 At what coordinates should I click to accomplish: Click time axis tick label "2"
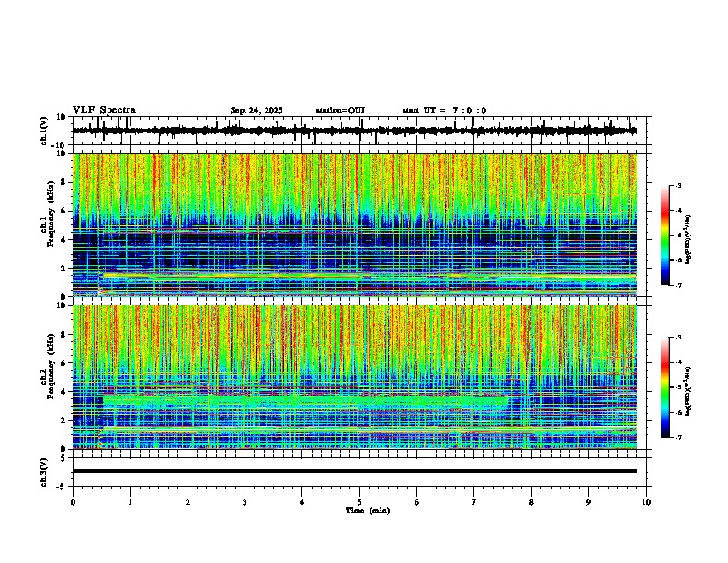[188, 502]
